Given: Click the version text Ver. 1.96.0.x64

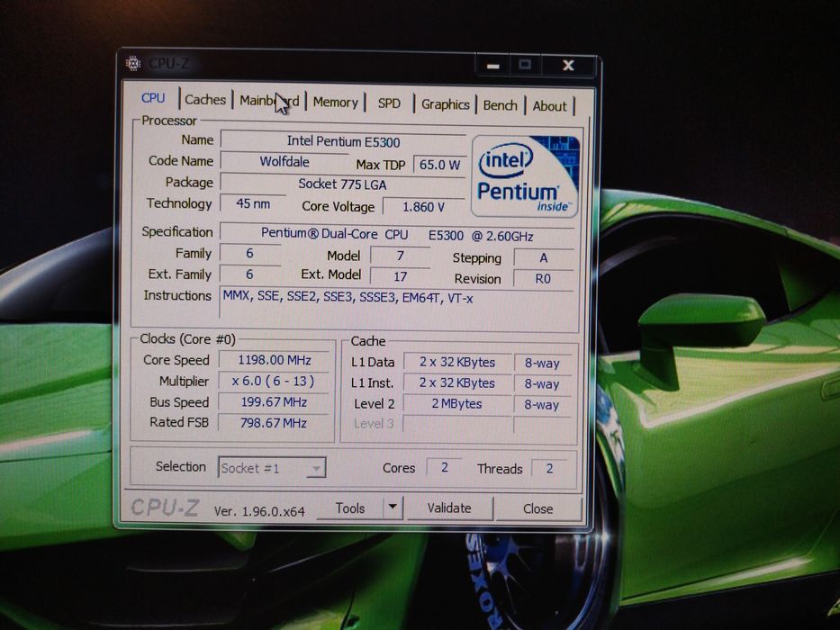Looking at the screenshot, I should pos(259,511).
